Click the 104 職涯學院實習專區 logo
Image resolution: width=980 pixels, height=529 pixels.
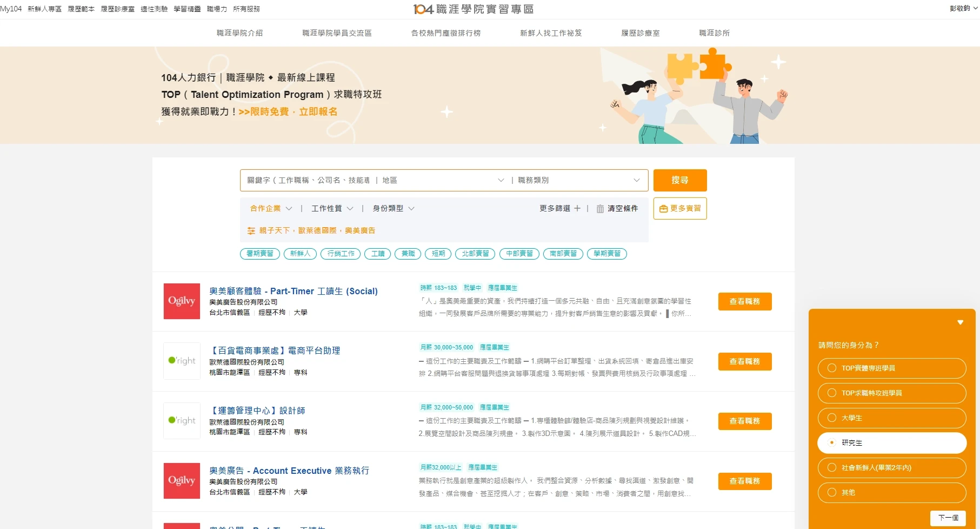click(474, 9)
